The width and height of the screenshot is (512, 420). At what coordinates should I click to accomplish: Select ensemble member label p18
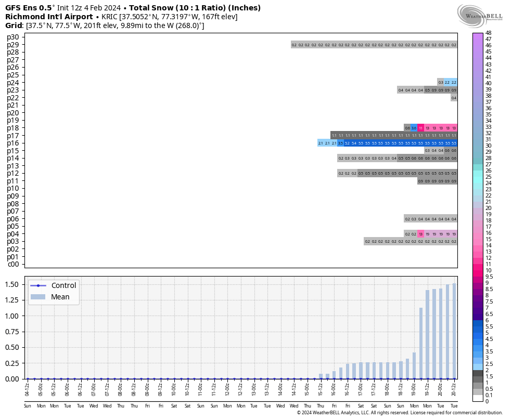(x=13, y=128)
